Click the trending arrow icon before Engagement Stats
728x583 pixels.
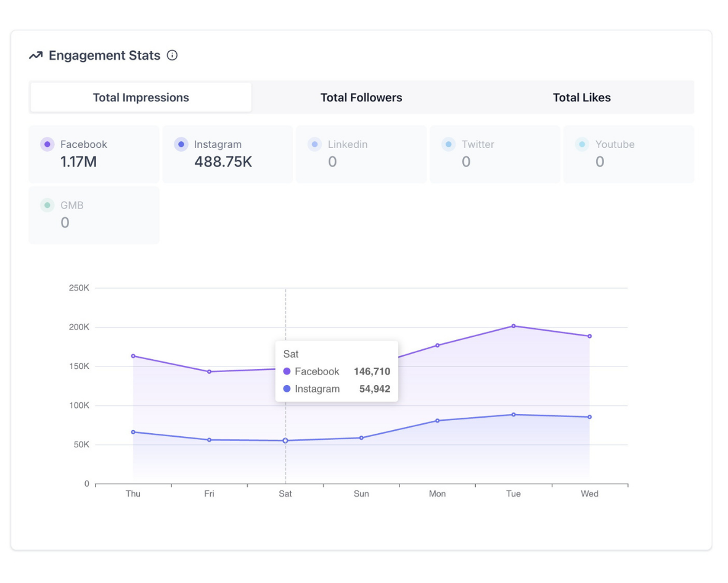coord(36,56)
